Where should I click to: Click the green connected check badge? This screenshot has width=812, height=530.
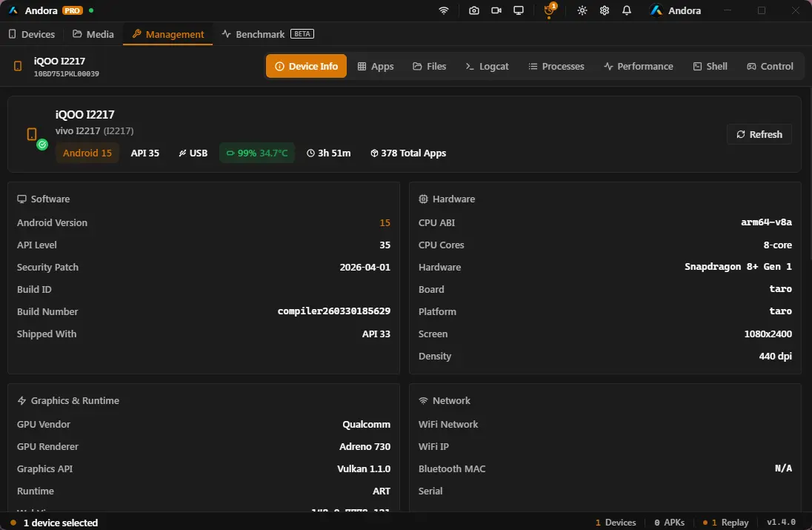(42, 145)
